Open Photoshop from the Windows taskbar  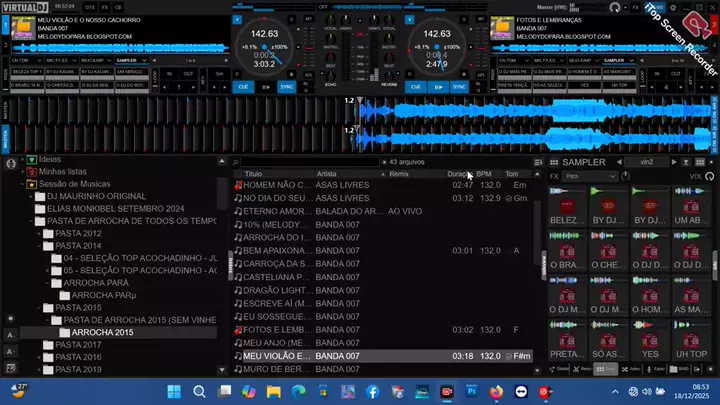point(472,392)
